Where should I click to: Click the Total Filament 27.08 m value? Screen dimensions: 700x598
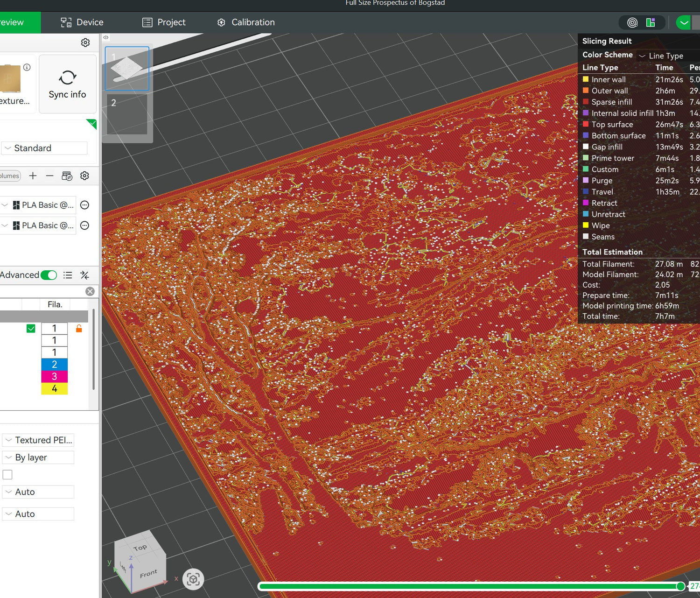(x=669, y=264)
